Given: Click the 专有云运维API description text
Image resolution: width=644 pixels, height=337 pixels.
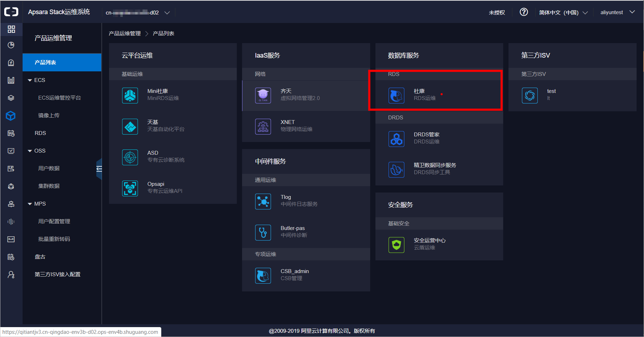Looking at the screenshot, I should point(165,191).
